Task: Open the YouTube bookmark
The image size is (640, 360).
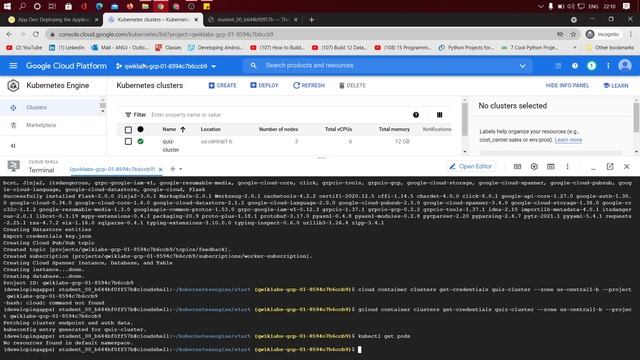Action: tap(24, 48)
